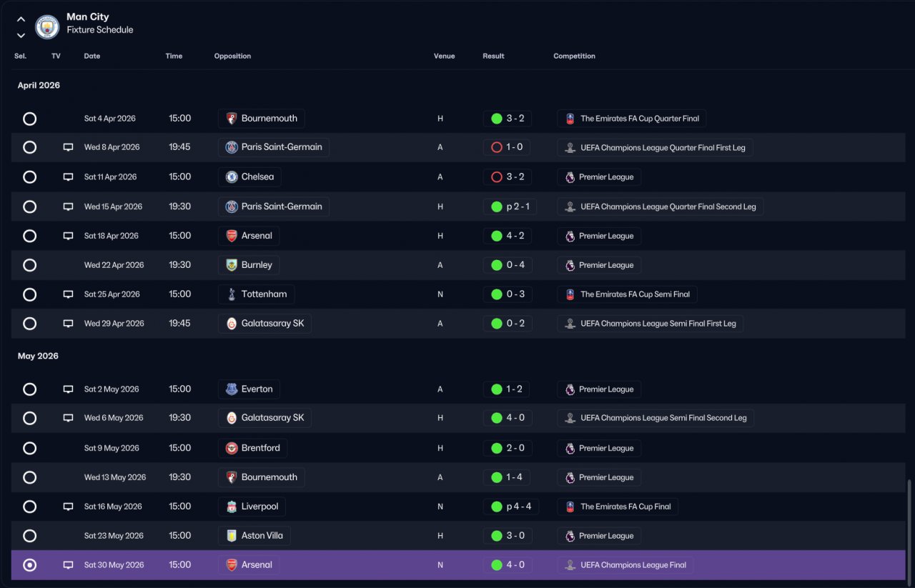
Task: Click the down chevron next to Man City
Action: (21, 35)
